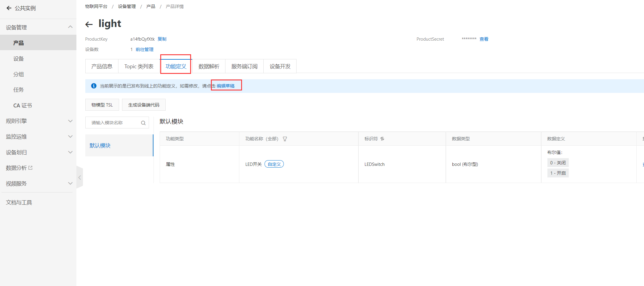The image size is (644, 286).
Task: Switch to the 功能定义 tab
Action: click(x=176, y=66)
